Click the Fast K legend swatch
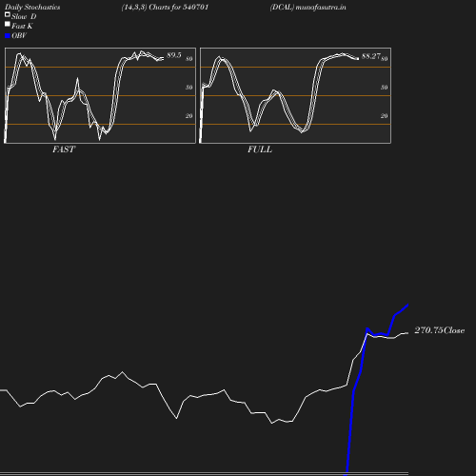Viewport: 476px width, 476px height. coord(8,24)
